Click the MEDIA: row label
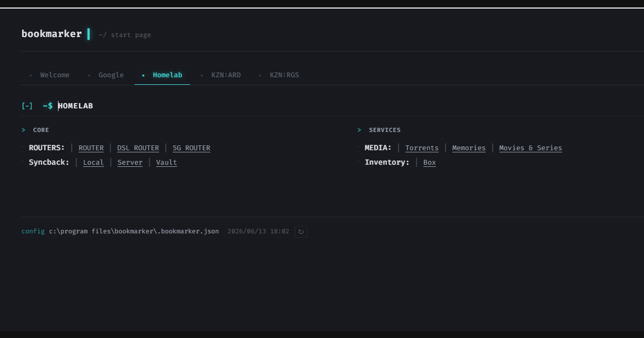Viewport: 644px width, 338px height. pyautogui.click(x=378, y=148)
